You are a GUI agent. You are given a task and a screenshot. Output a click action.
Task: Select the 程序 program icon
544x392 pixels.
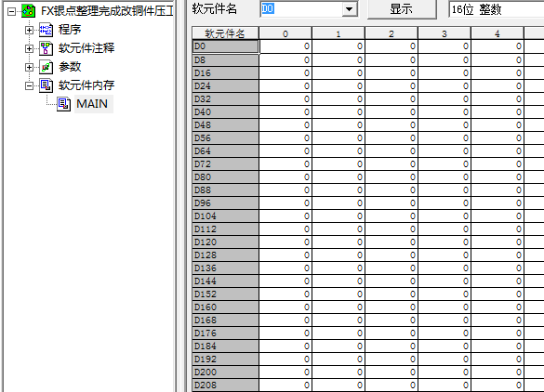[x=46, y=30]
